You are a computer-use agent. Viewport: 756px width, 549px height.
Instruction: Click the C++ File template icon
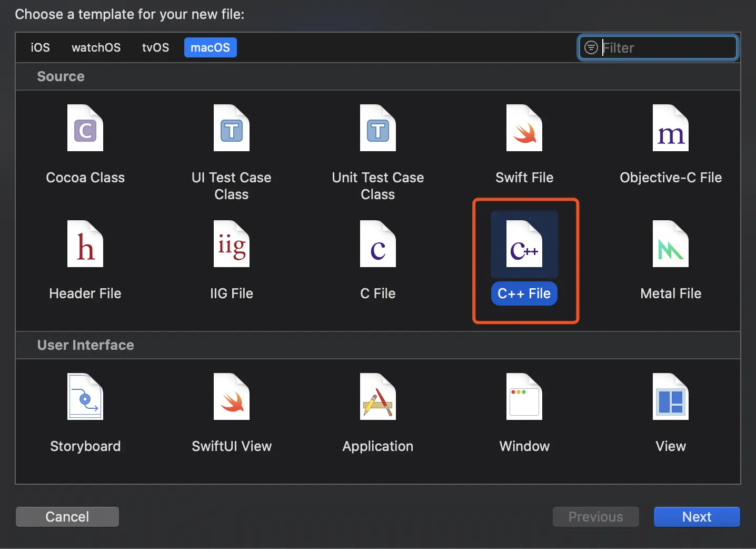tap(524, 244)
